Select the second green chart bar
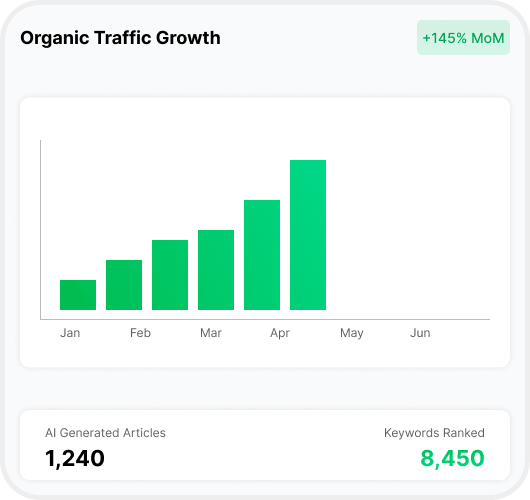Viewport: 530px width, 500px height. (124, 285)
